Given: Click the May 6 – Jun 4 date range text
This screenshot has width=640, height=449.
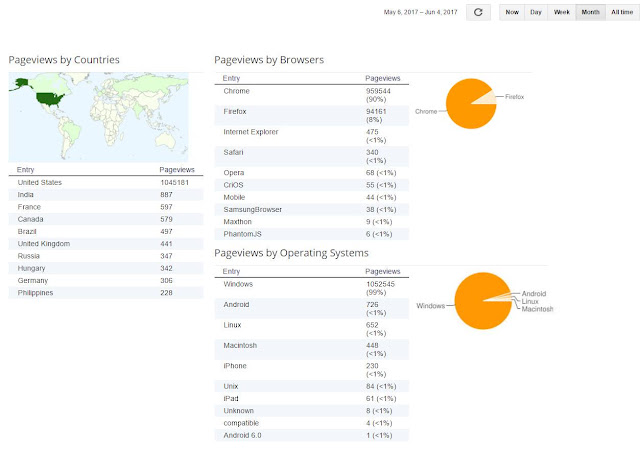Looking at the screenshot, I should [420, 12].
